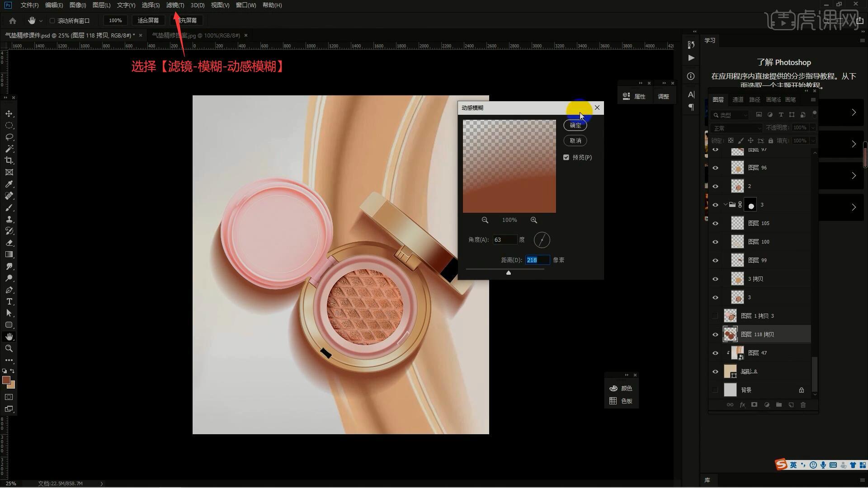Click the delete layer trash icon
The width and height of the screenshot is (868, 488).
pos(803,405)
